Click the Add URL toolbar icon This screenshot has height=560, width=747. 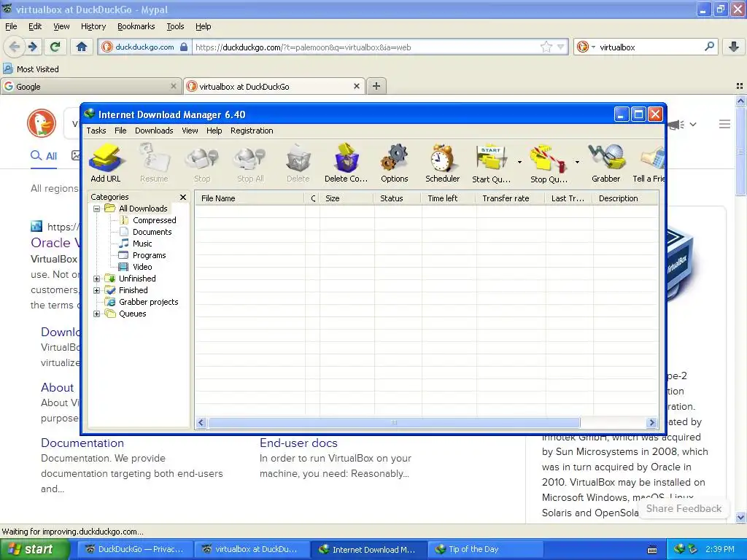tap(107, 163)
